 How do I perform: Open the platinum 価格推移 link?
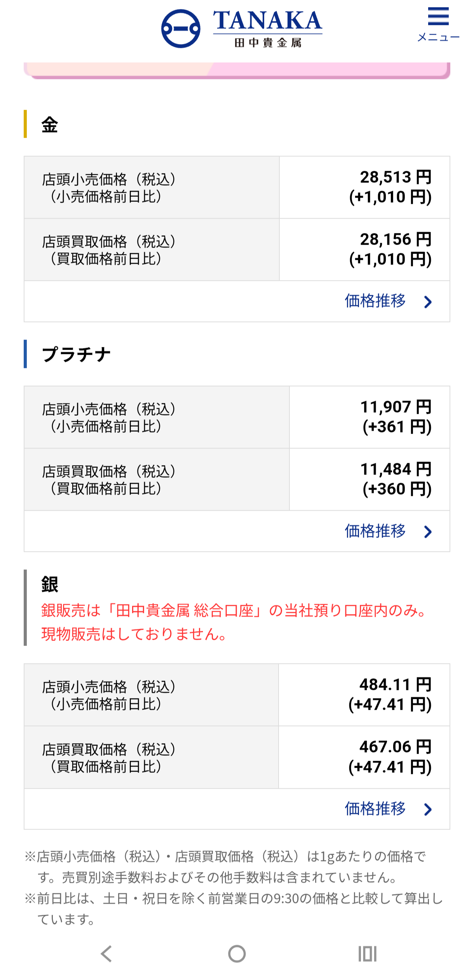[375, 531]
